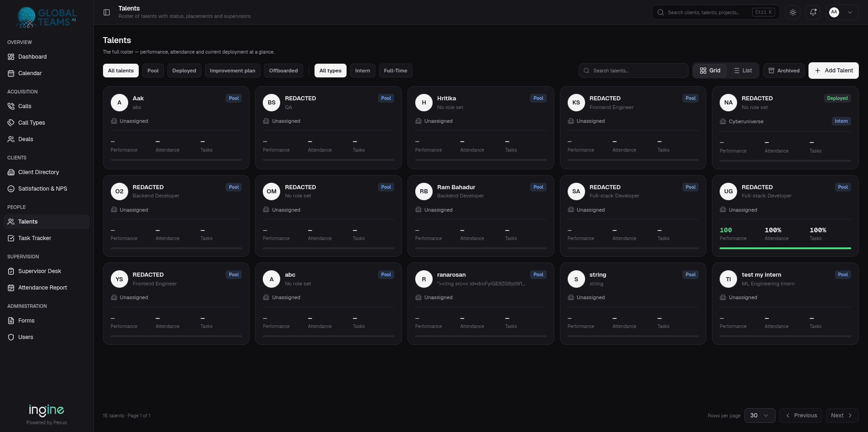
Task: Go to the Previous page
Action: [x=801, y=416]
